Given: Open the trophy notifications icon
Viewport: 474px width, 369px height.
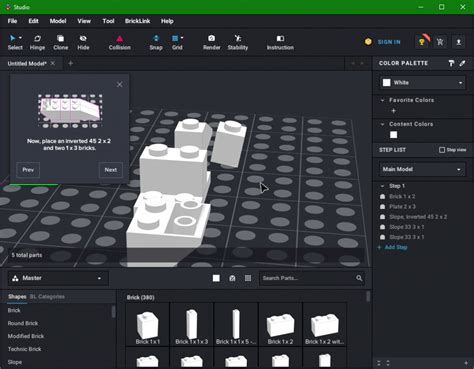Looking at the screenshot, I should coord(422,42).
